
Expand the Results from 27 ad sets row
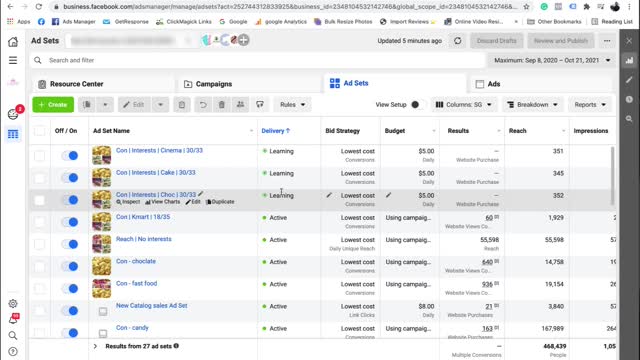95,346
